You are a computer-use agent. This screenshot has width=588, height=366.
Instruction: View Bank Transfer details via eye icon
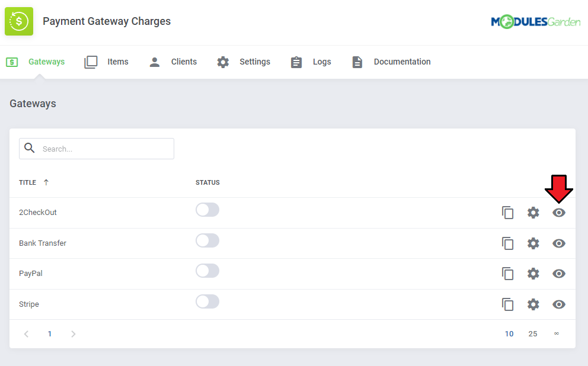[x=559, y=243]
